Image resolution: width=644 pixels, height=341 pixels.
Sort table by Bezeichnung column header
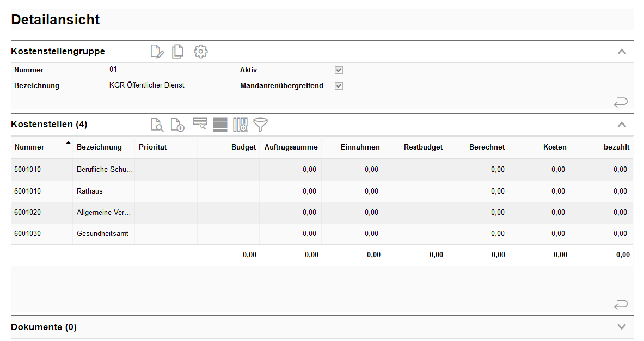pyautogui.click(x=99, y=147)
